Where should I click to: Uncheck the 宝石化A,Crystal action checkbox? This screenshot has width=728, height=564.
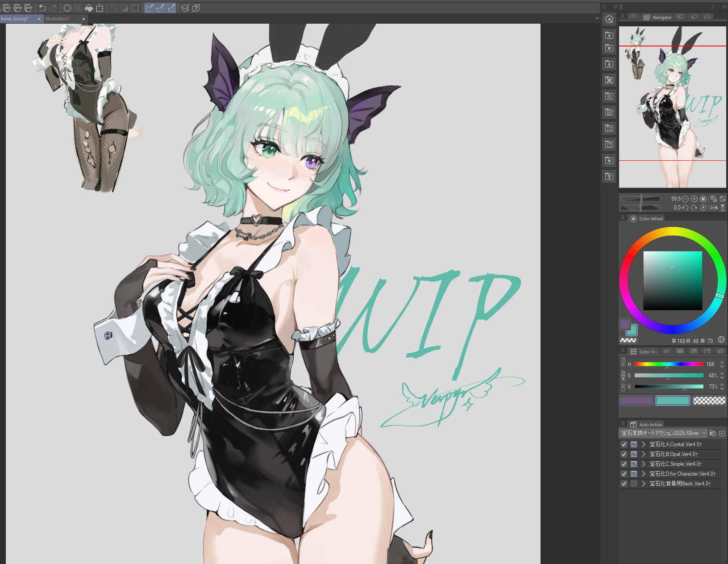(x=624, y=444)
